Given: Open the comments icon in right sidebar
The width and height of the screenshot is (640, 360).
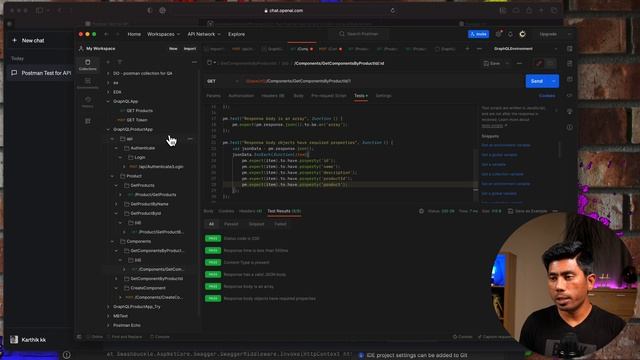Looking at the screenshot, I should [569, 79].
